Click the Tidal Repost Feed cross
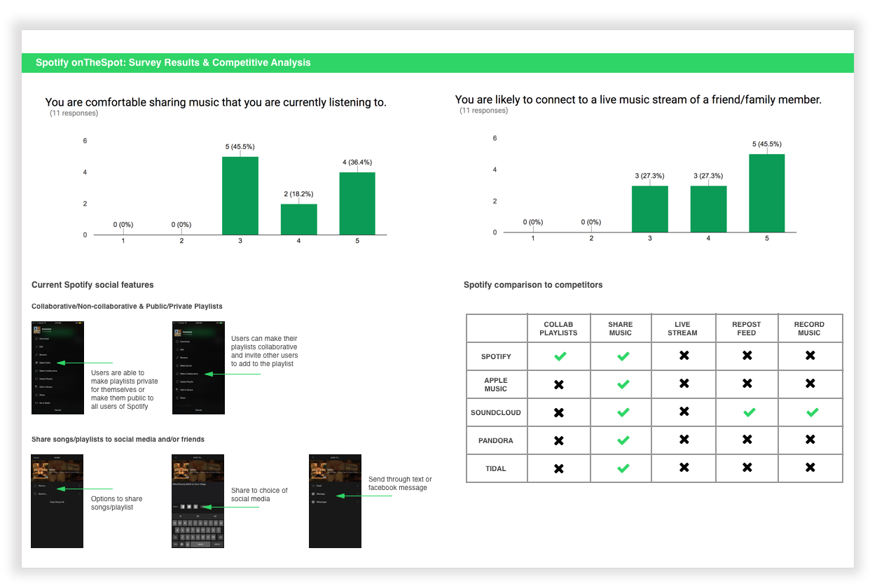The height and width of the screenshot is (588, 877). (x=747, y=468)
